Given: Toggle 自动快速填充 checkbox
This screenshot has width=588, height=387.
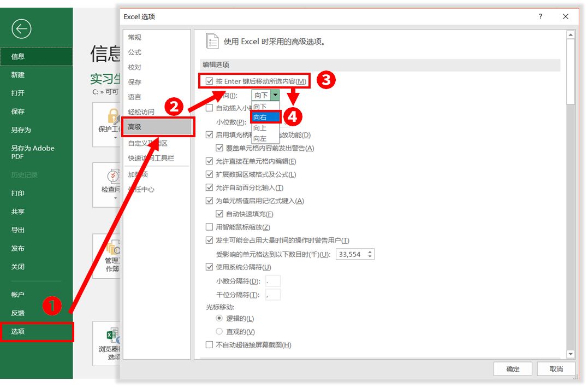Looking at the screenshot, I should [219, 214].
